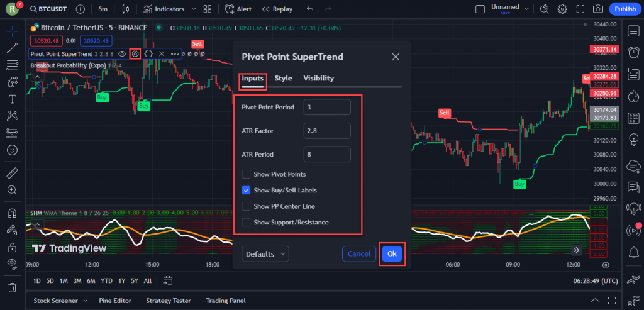The image size is (644, 310).
Task: Click Cancel in settings dialog
Action: click(359, 254)
